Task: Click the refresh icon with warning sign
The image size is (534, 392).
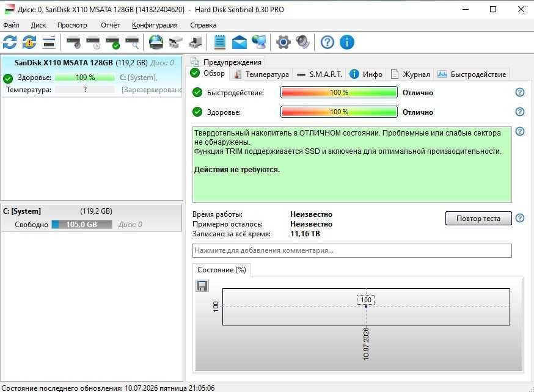Action: 29,42
